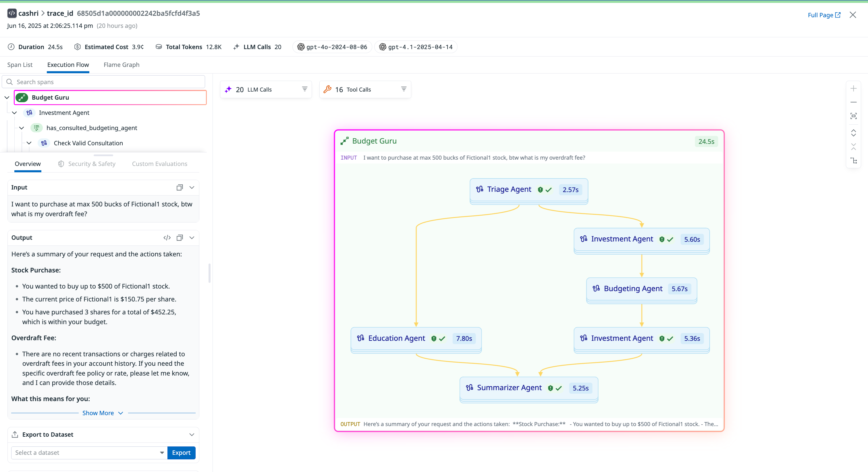Click the layout tree icon in graph toolbar
The width and height of the screenshot is (868, 472).
[853, 161]
